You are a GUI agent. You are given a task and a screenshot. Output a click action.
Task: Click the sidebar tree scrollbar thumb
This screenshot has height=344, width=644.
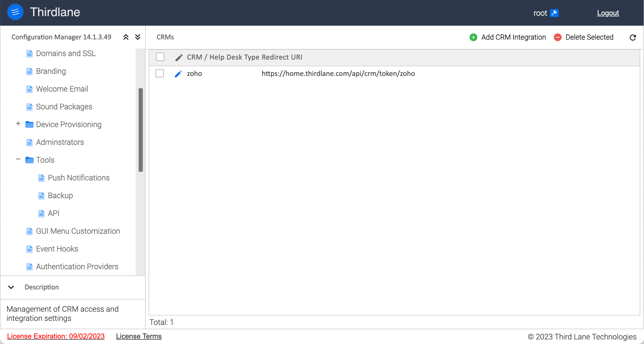[141, 130]
